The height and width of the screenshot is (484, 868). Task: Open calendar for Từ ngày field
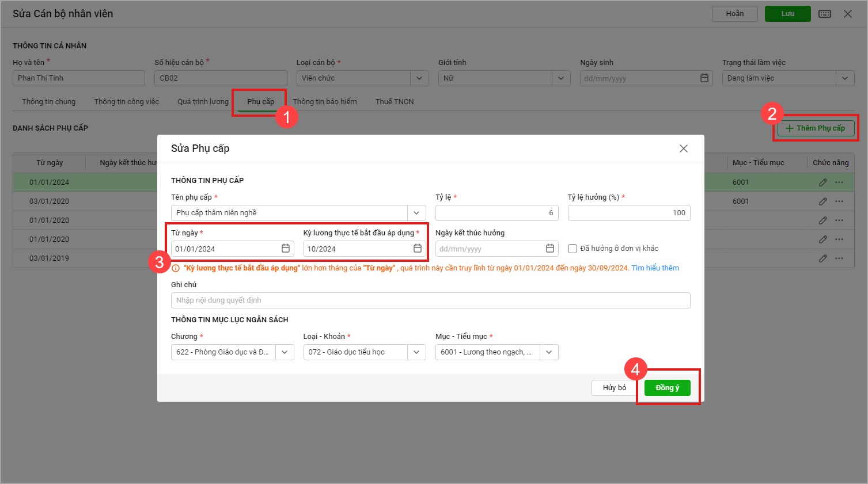click(286, 249)
